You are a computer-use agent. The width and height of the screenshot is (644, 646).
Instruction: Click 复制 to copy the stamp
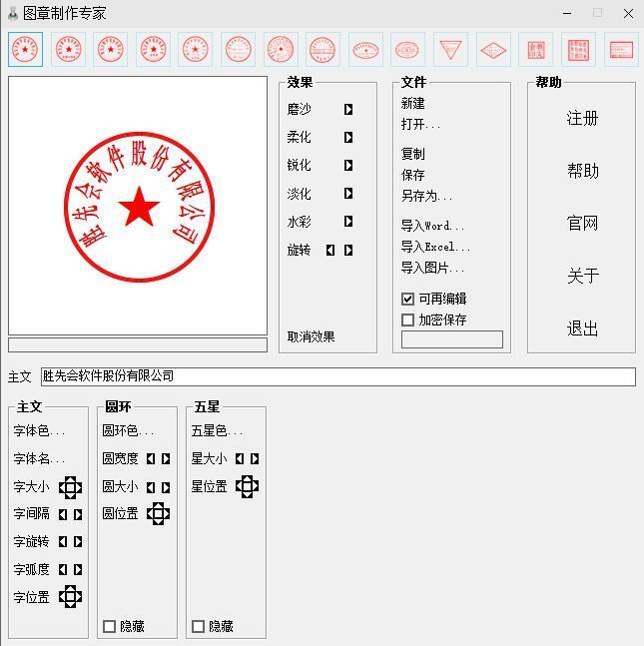(412, 154)
